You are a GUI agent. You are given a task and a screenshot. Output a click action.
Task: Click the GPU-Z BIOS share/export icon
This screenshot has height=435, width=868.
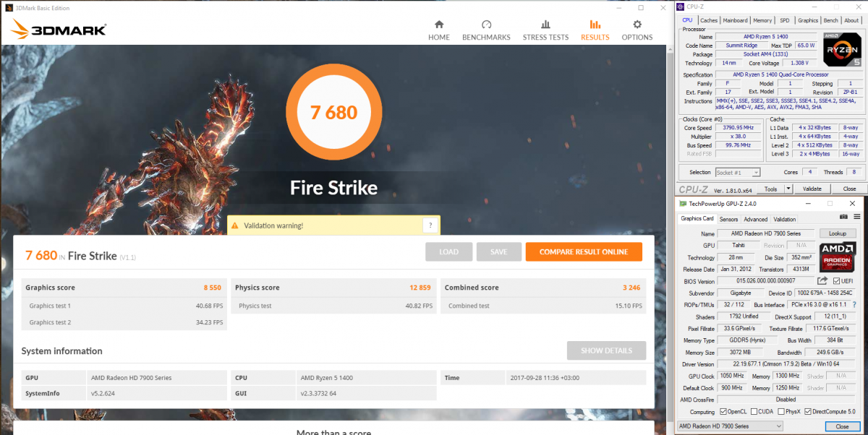coord(822,280)
